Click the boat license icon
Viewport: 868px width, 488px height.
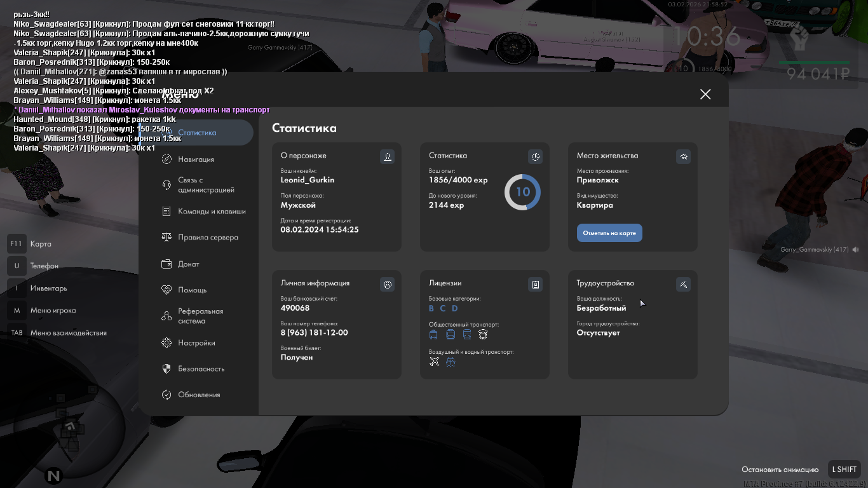pos(451,362)
